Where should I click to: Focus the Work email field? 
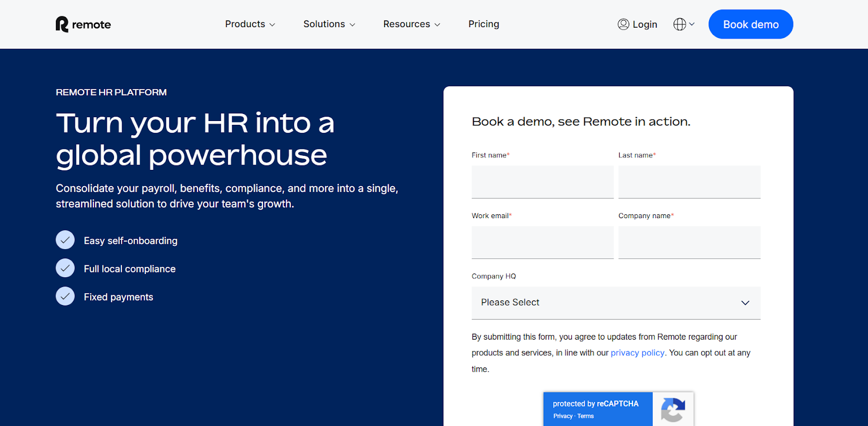(x=542, y=243)
